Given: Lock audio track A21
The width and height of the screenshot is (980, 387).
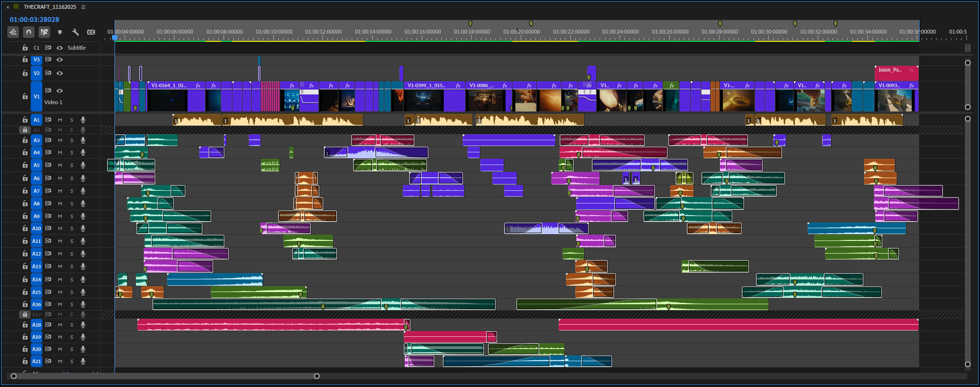Looking at the screenshot, I should 25,361.
